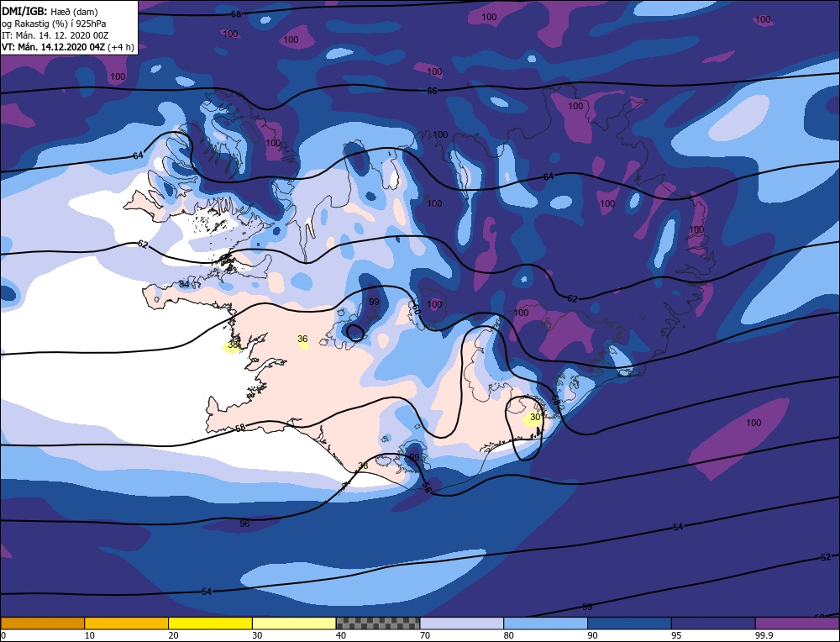Screen dimensions: 840x642
Task: Click the checkered gray 40–70 legend swatch
Action: [378, 624]
